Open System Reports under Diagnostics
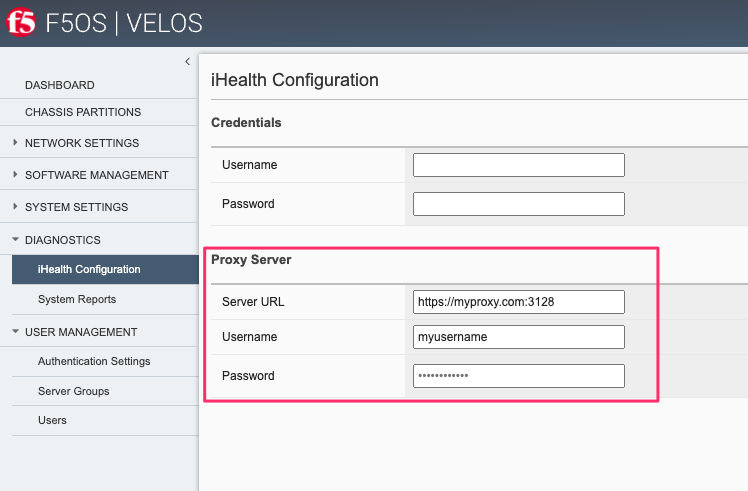 coord(77,299)
